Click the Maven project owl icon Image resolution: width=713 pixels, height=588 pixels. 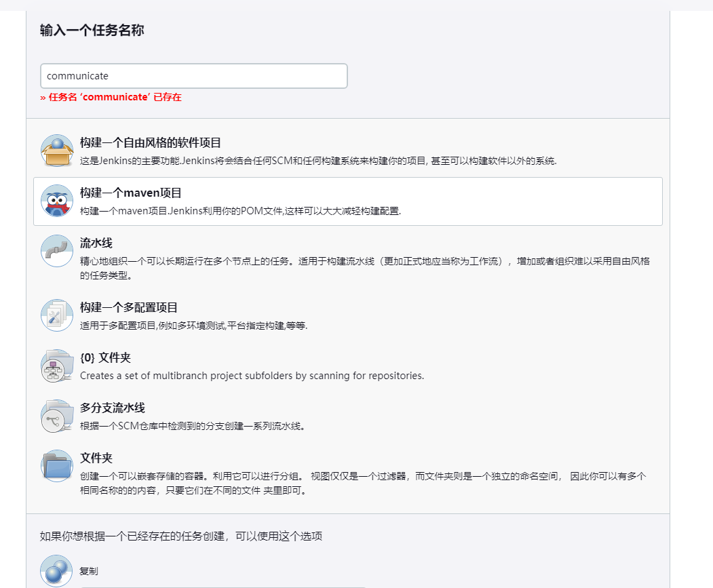pyautogui.click(x=56, y=201)
